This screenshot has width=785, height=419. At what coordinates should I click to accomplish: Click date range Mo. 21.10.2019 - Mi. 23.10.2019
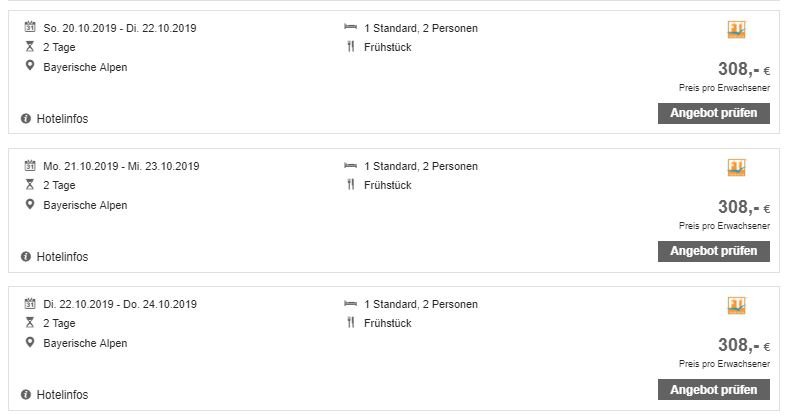(x=121, y=166)
